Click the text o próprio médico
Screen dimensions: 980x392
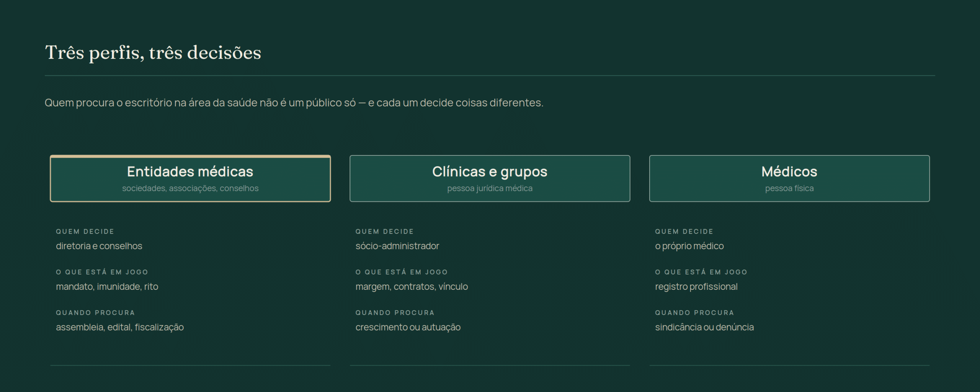coord(689,246)
